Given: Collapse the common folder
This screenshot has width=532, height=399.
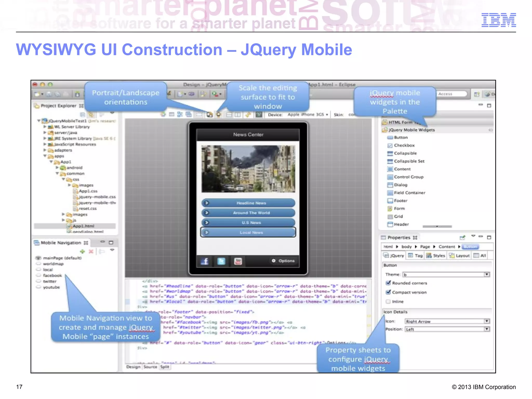Looking at the screenshot, I should [x=57, y=173].
